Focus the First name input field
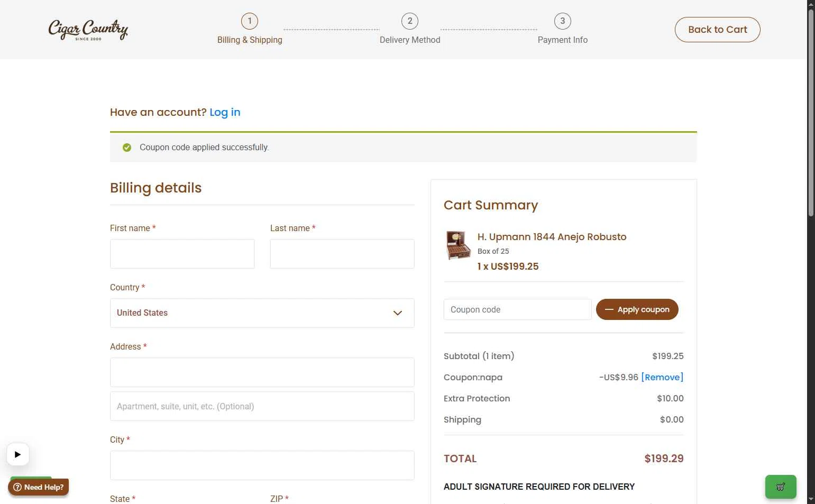 click(182, 254)
